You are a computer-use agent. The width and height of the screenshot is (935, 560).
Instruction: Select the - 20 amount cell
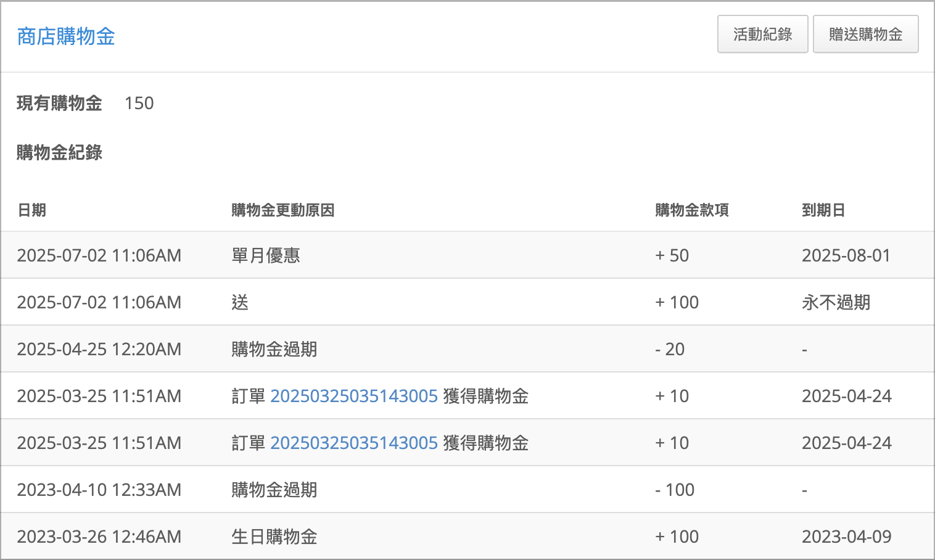coord(670,349)
